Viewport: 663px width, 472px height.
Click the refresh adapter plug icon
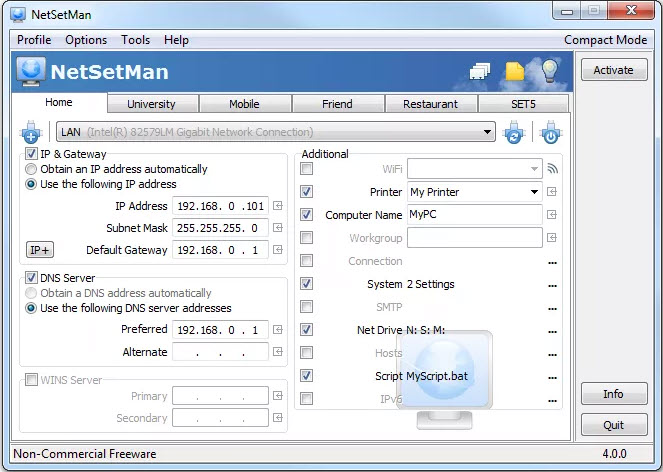pyautogui.click(x=514, y=132)
